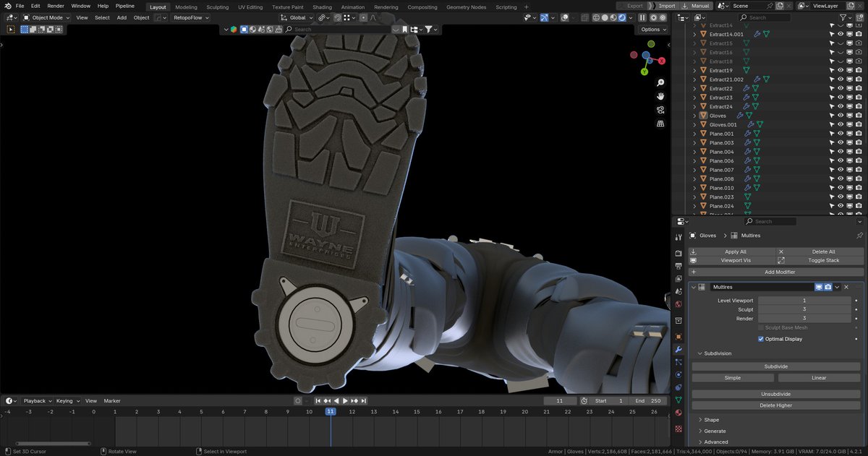Click the X axis on navigation gizmo
This screenshot has width=868, height=456.
tap(662, 61)
